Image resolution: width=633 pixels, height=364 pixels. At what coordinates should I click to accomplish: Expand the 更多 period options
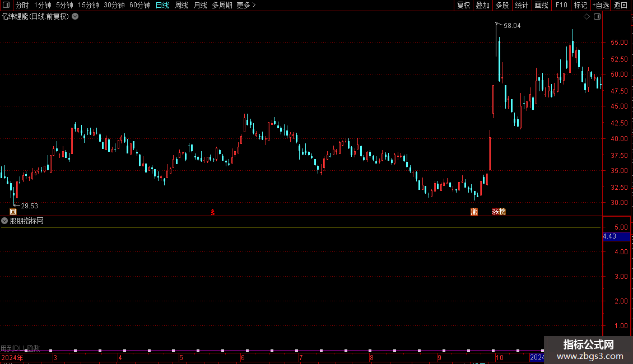(x=246, y=5)
